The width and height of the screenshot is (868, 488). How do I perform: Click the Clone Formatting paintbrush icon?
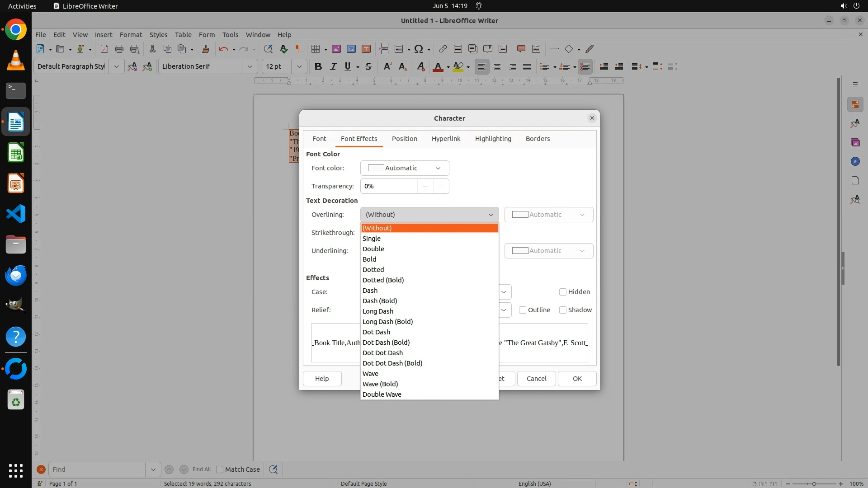tap(206, 49)
